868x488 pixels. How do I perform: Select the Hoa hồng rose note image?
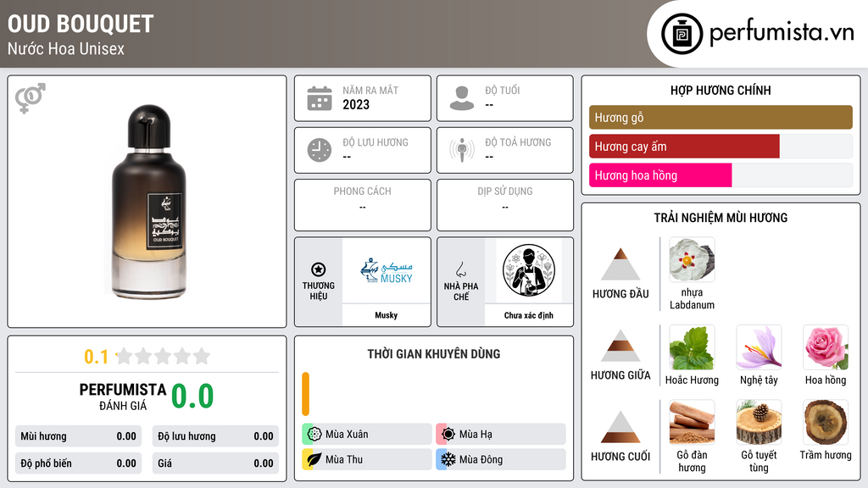coord(826,347)
